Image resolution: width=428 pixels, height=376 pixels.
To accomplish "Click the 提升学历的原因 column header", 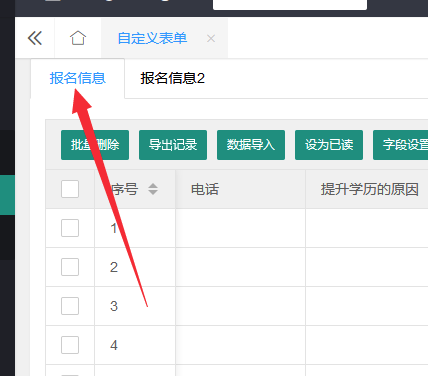I will tap(367, 189).
